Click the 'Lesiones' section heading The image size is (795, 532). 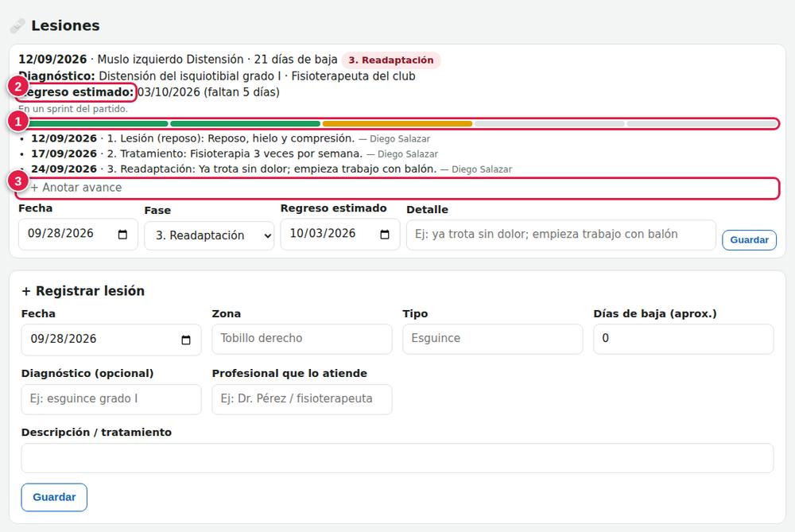[x=65, y=26]
